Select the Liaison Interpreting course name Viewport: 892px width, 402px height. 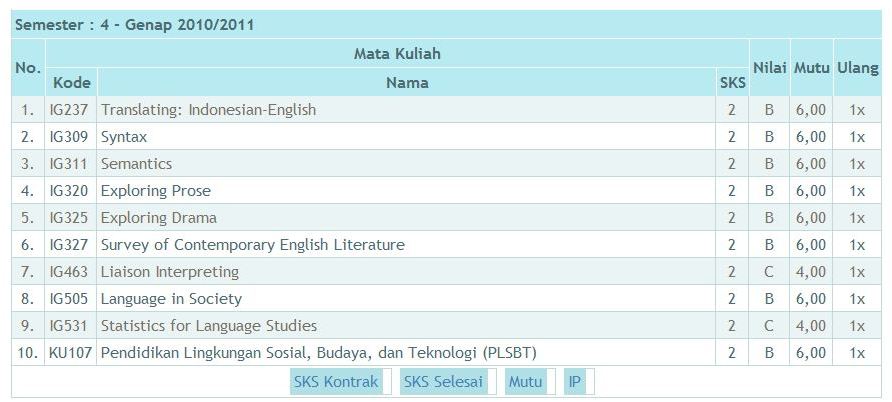(x=170, y=272)
